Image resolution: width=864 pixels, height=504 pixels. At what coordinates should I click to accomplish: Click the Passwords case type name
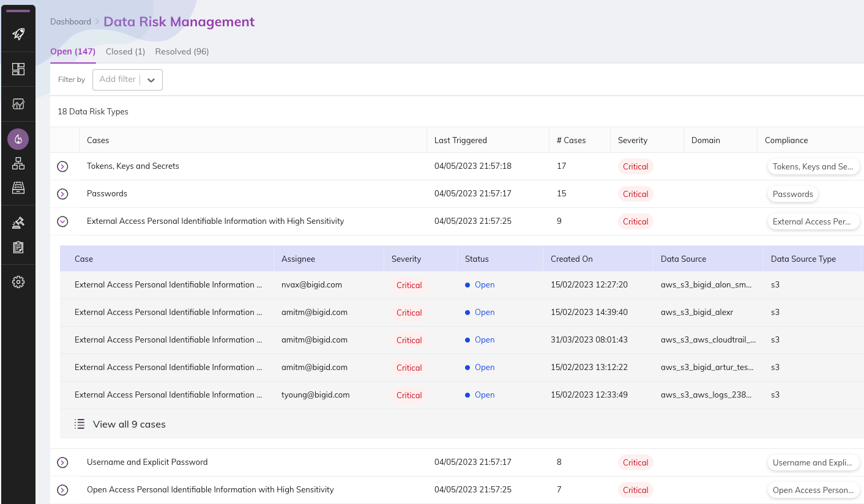(x=107, y=194)
